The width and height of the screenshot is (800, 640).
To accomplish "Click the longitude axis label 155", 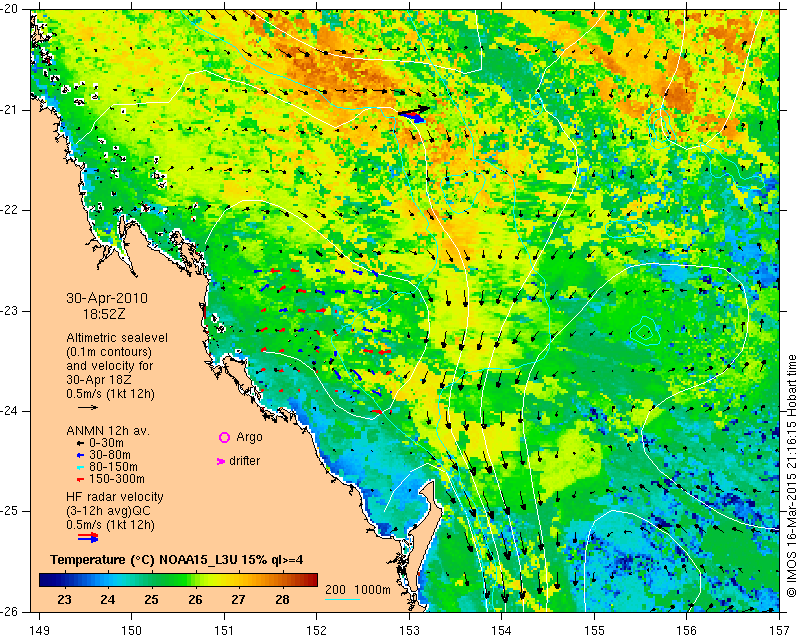I will pos(594,630).
